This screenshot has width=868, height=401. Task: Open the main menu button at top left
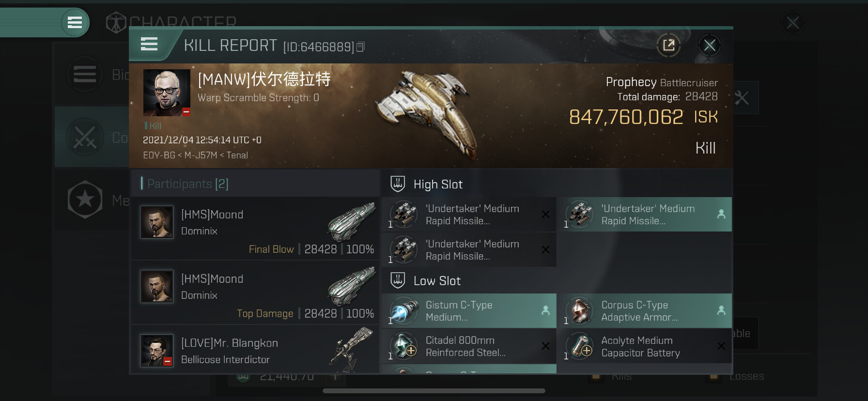[75, 22]
